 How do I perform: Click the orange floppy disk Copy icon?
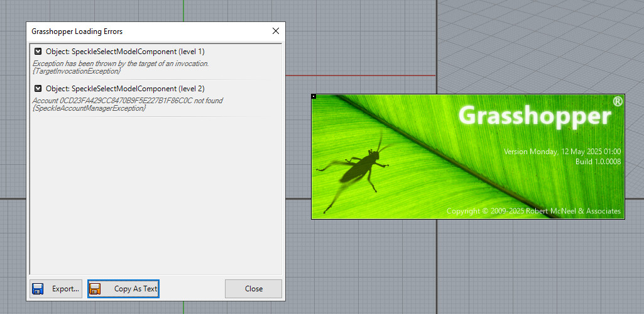(x=95, y=289)
